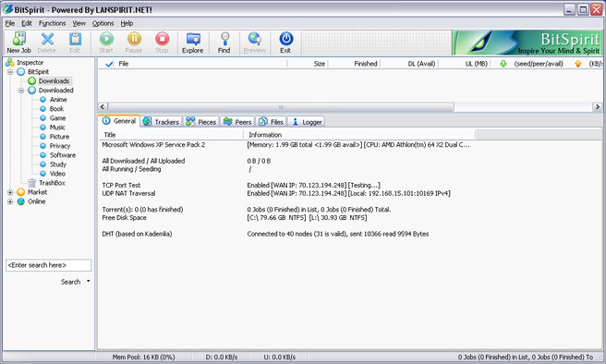The height and width of the screenshot is (364, 606).
Task: Select the DHT (based on Kademlia) row
Action: click(286, 234)
